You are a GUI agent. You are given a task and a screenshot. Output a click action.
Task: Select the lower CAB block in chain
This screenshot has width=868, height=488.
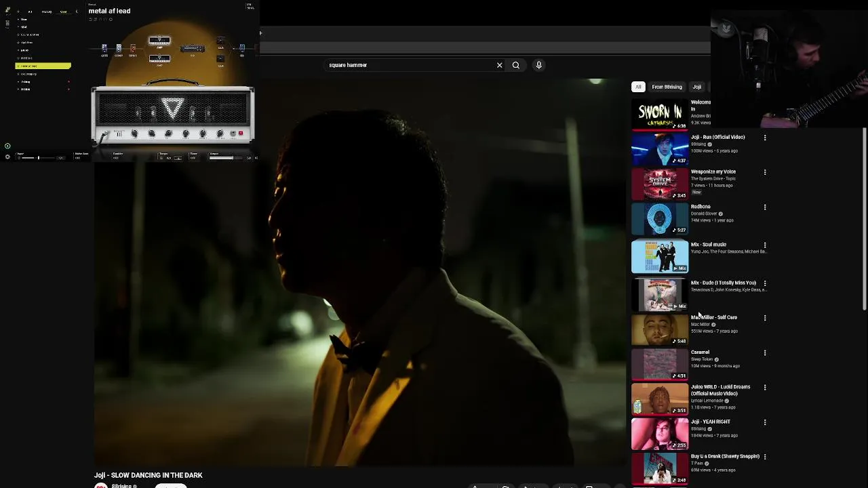[220, 59]
